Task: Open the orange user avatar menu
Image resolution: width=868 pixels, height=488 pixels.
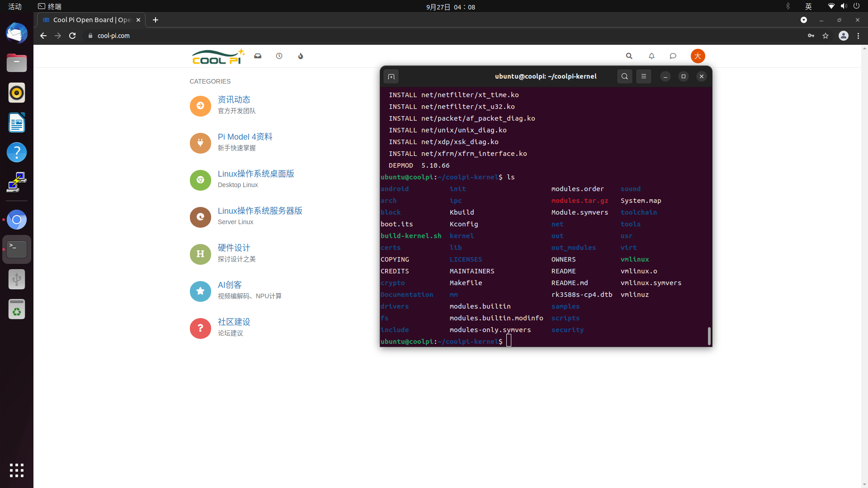Action: click(698, 56)
